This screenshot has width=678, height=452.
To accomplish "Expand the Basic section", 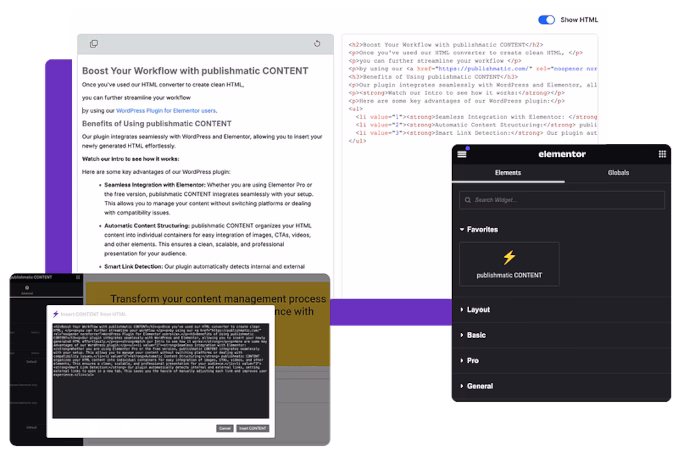I will pos(473,335).
